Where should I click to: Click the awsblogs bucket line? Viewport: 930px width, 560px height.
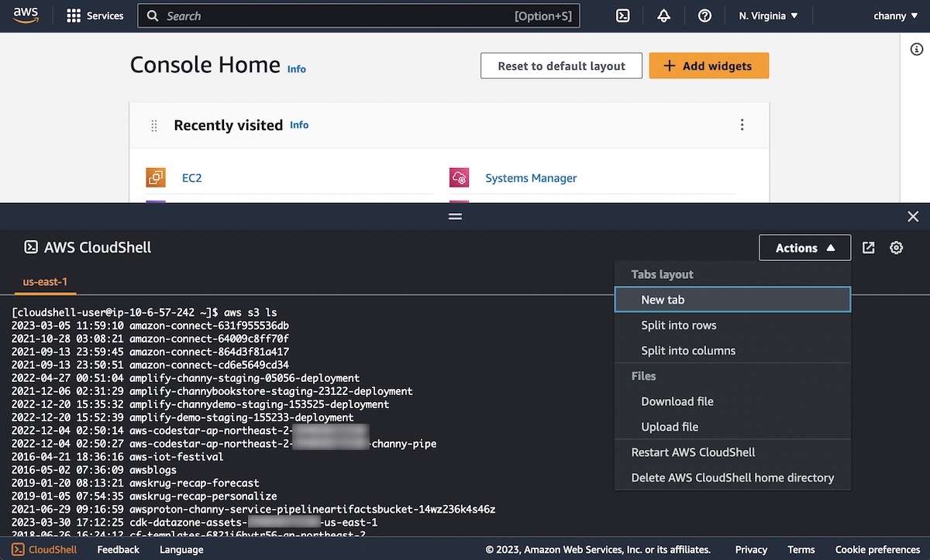tap(94, 470)
